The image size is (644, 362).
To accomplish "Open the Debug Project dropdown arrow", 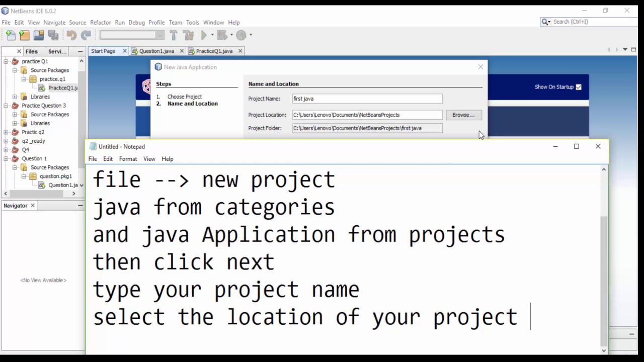I will 231,35.
